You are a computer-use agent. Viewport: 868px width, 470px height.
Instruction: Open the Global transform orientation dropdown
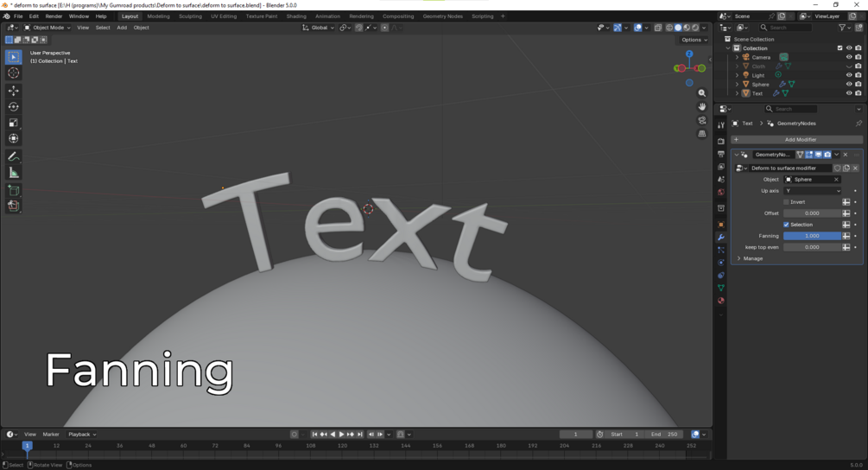point(319,28)
